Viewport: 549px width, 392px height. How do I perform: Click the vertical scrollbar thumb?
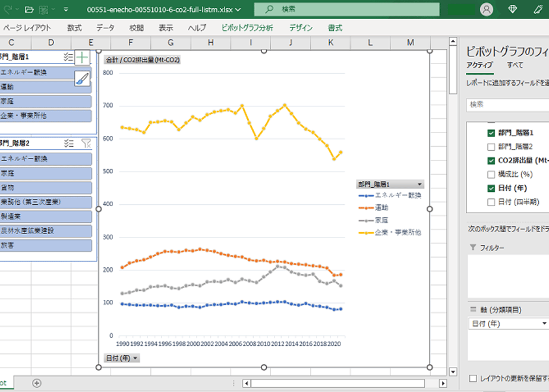453,70
